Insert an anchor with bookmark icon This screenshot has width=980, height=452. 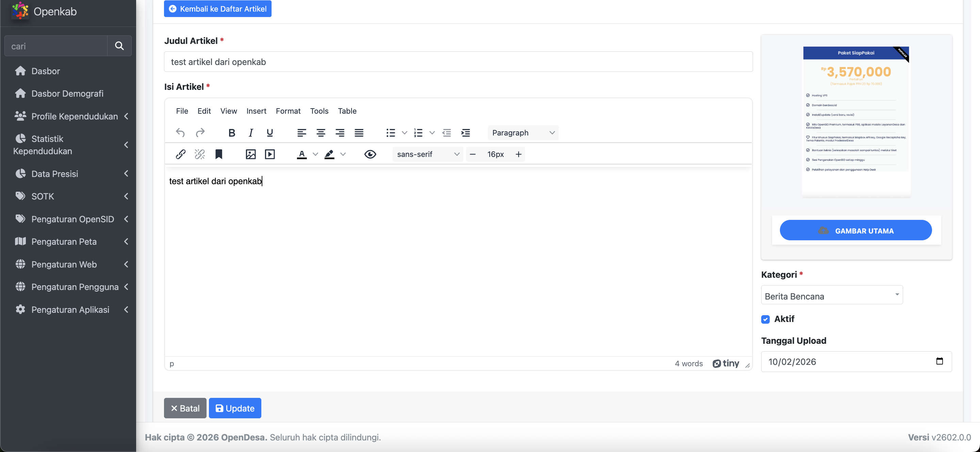click(x=219, y=154)
